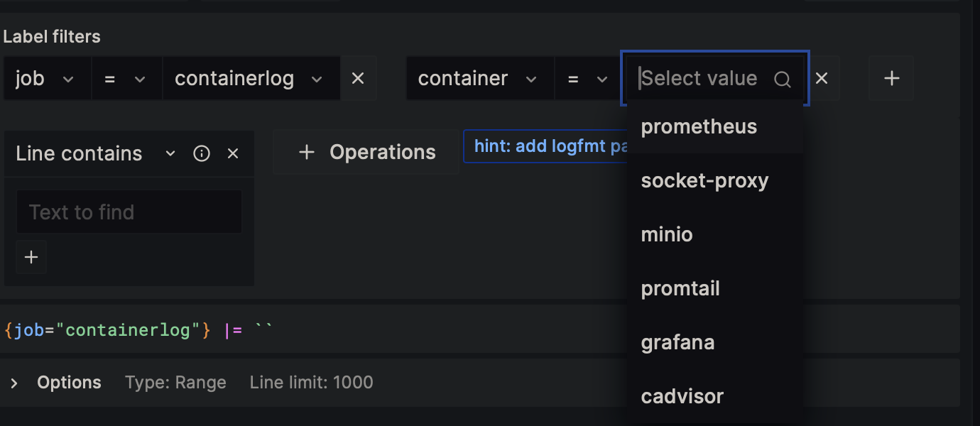Select prometheus from the value list
Image resolution: width=980 pixels, height=426 pixels.
click(x=699, y=126)
